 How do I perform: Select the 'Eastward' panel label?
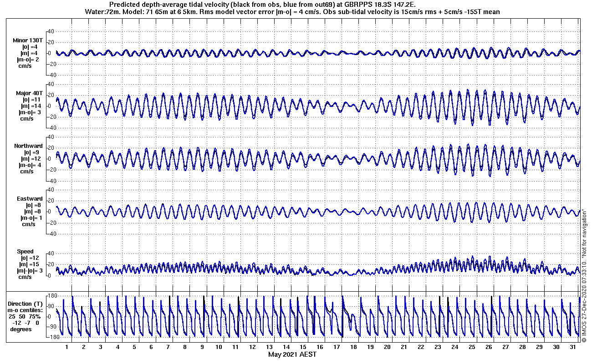click(30, 199)
